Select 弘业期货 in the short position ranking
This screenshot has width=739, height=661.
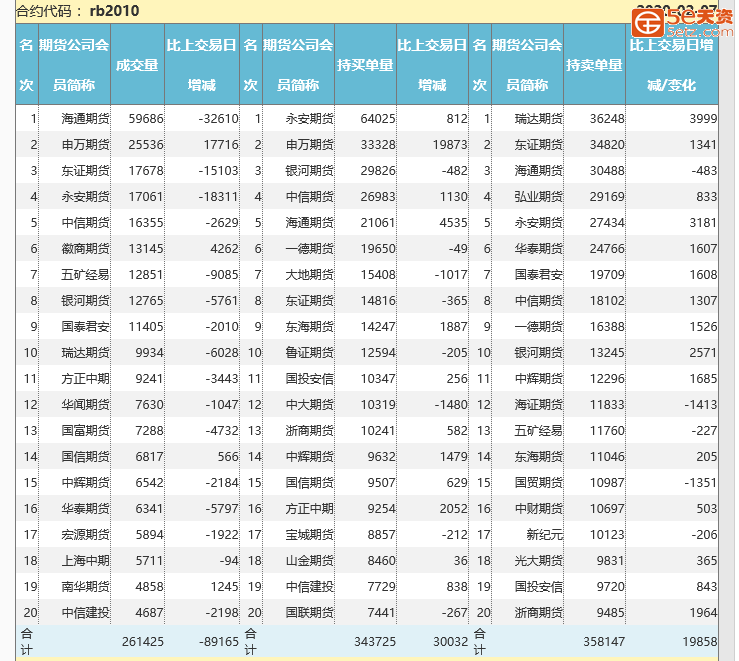[x=538, y=197]
